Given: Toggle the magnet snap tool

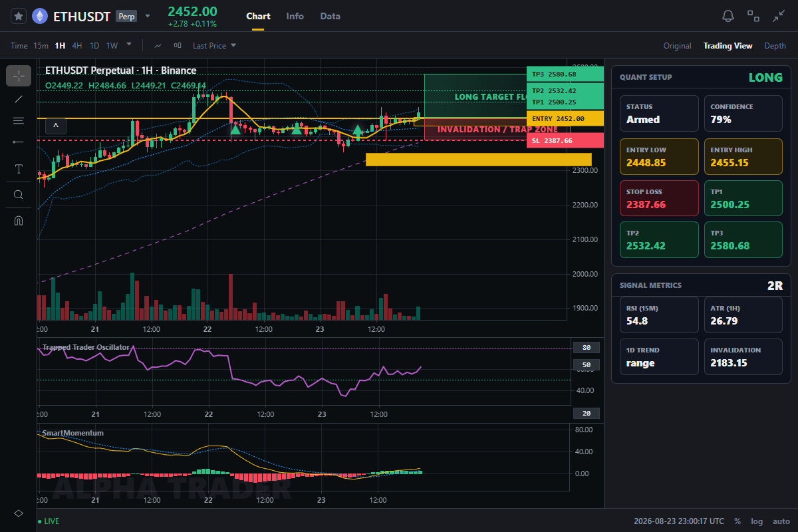Looking at the screenshot, I should pyautogui.click(x=19, y=220).
